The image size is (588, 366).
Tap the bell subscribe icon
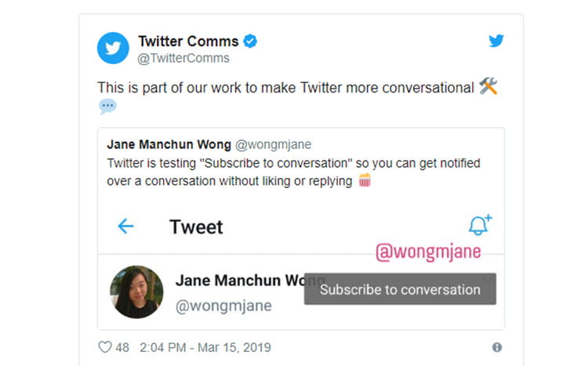480,225
